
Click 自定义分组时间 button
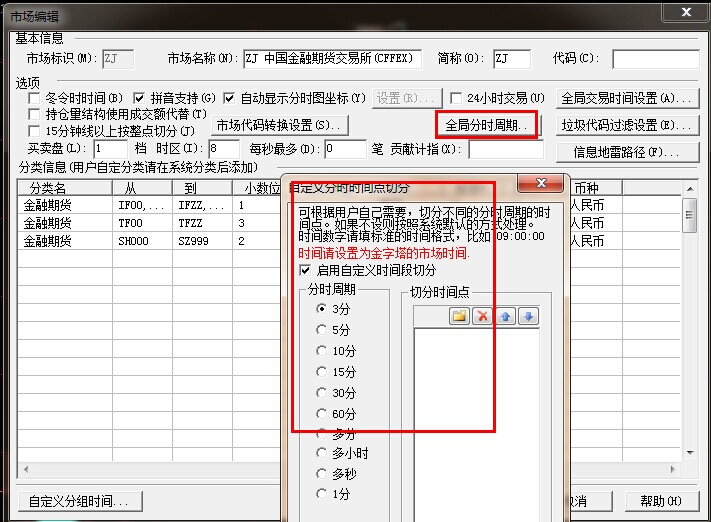[x=79, y=501]
